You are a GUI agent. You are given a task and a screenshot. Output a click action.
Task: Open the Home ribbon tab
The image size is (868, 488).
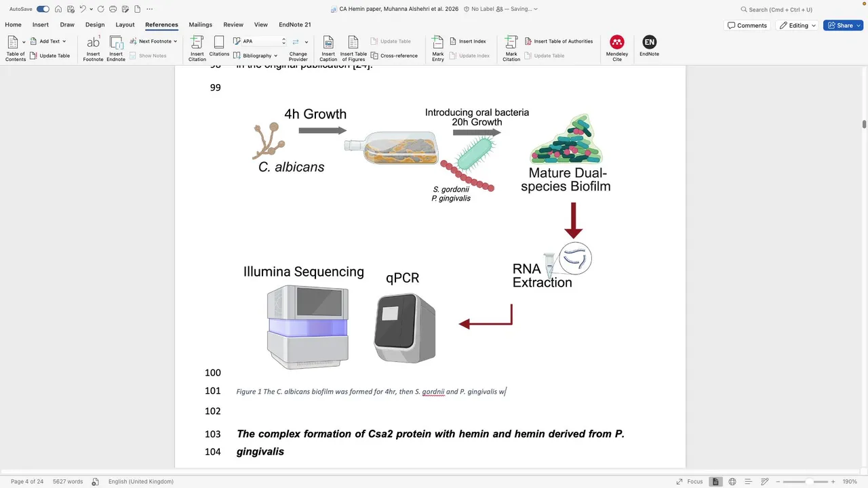coord(13,25)
